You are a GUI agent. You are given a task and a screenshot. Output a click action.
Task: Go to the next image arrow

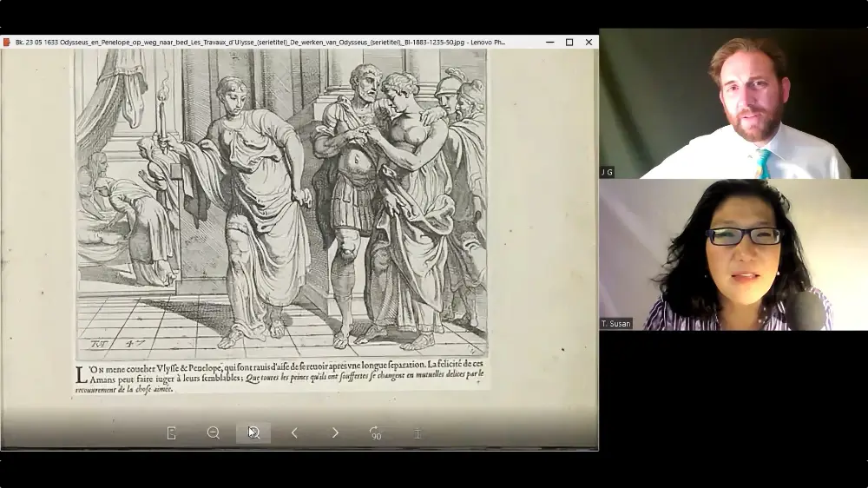click(x=335, y=433)
